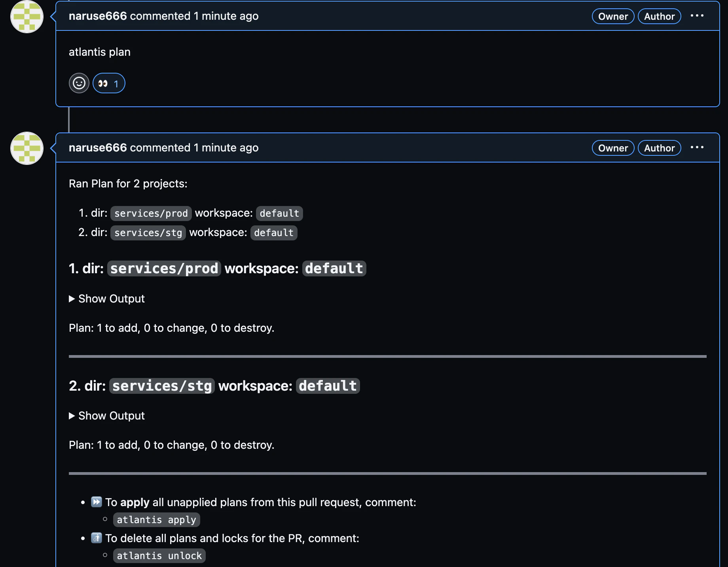Select the Author badge on the atlantis plan comment
This screenshot has height=567, width=728.
click(x=659, y=16)
